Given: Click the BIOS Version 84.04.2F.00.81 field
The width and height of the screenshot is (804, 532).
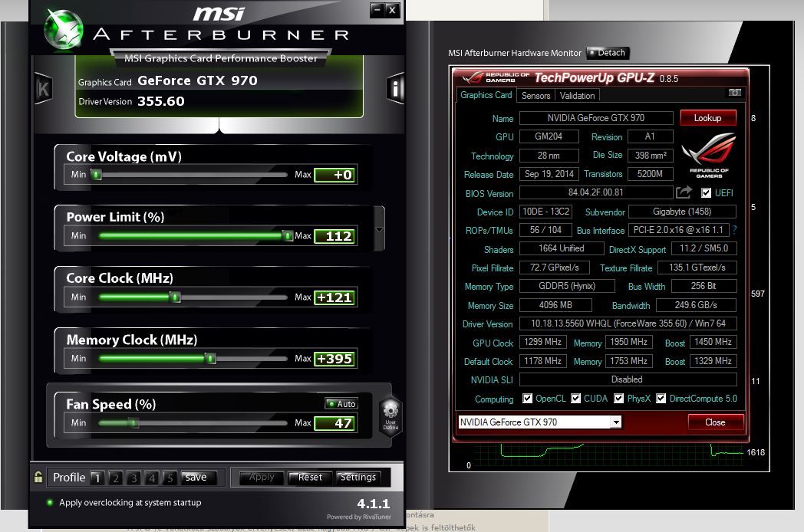Looking at the screenshot, I should (596, 192).
